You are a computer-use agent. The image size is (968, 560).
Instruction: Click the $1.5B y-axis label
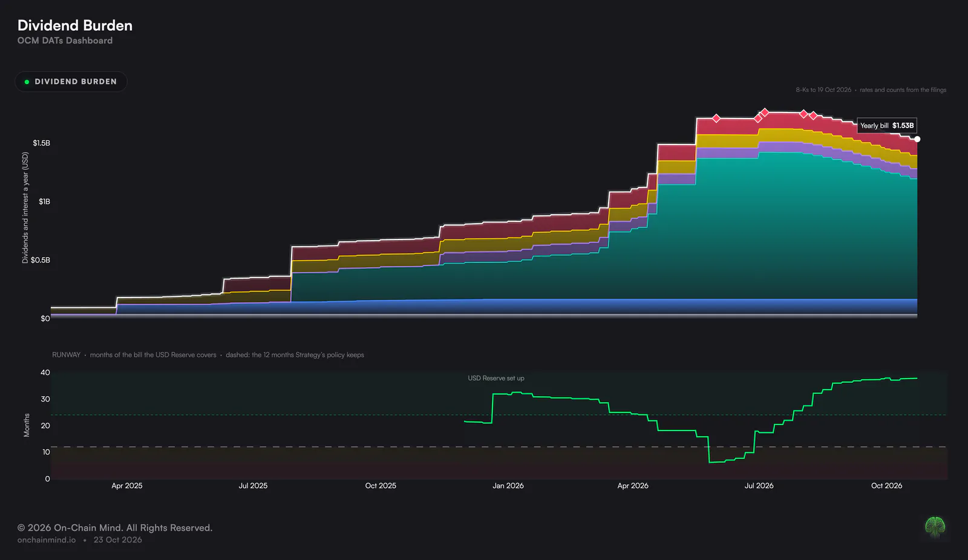click(42, 143)
